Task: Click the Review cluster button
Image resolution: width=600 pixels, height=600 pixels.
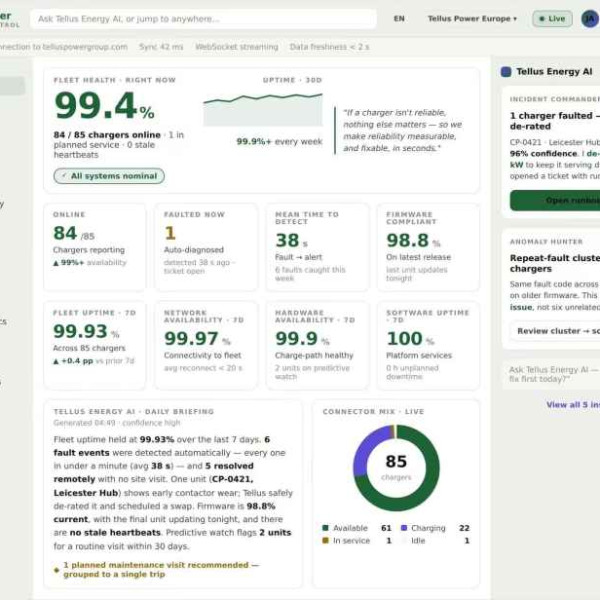Action: 555,331
